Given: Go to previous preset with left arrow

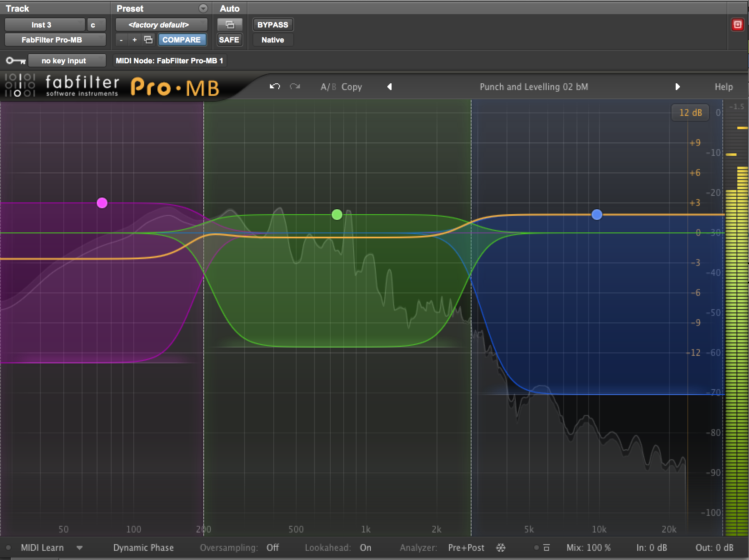Looking at the screenshot, I should pyautogui.click(x=389, y=87).
